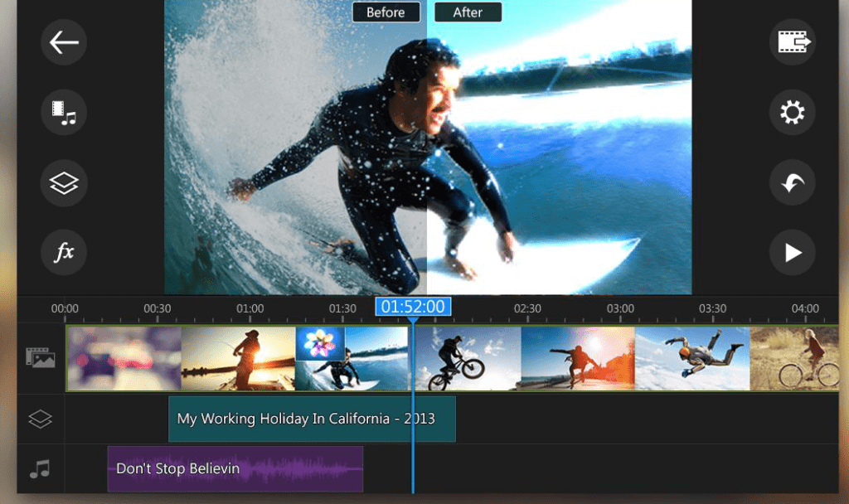The image size is (849, 504).
Task: Select the BMX bike rider clip thumbnail
Action: coord(467,358)
